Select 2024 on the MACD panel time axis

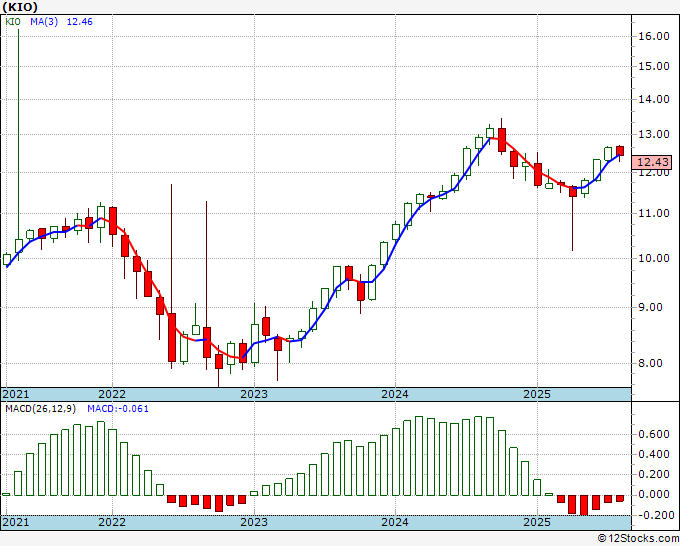coord(395,522)
